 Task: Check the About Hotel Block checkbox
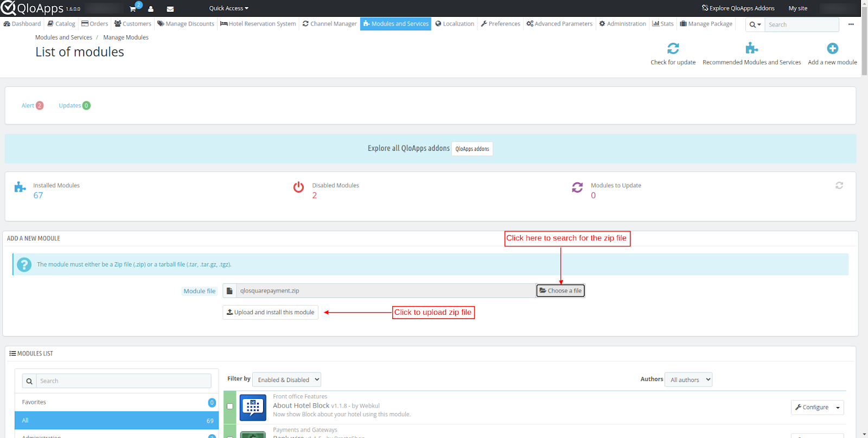230,406
